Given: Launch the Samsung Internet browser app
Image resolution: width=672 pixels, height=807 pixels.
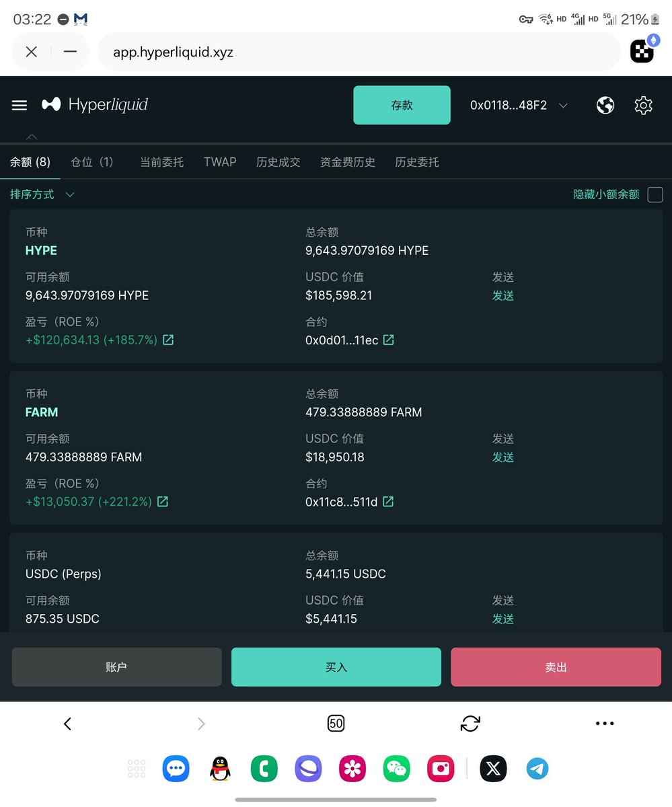Looking at the screenshot, I should tap(308, 769).
